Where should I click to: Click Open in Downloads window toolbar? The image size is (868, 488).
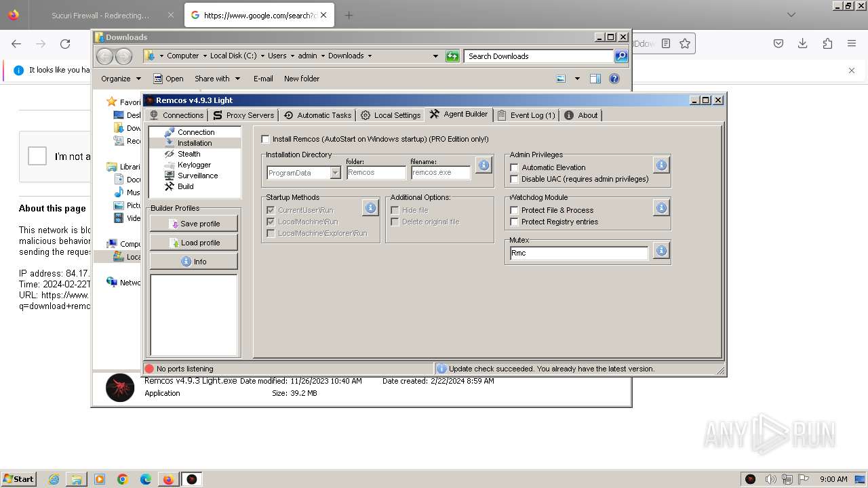pos(168,79)
